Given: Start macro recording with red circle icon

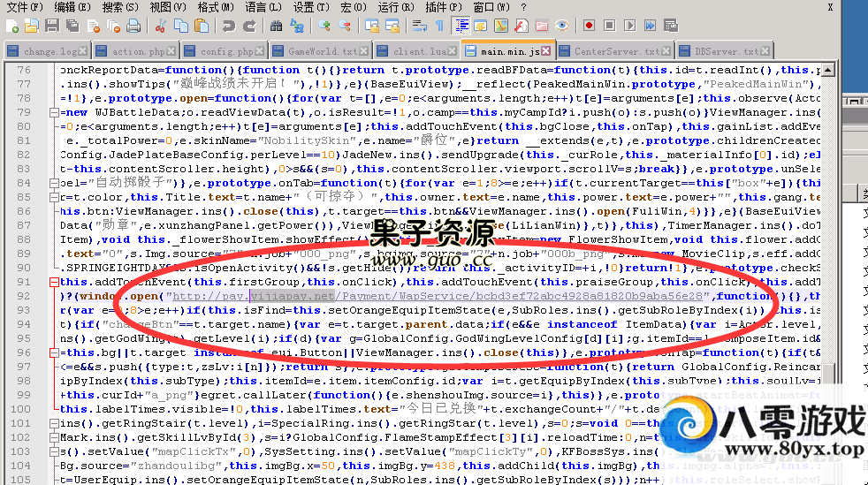Looking at the screenshot, I should click(x=589, y=26).
